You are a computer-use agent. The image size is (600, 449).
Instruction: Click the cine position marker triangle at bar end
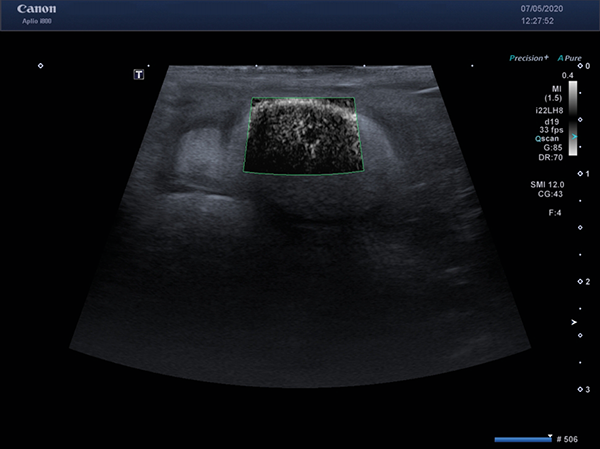(550, 436)
